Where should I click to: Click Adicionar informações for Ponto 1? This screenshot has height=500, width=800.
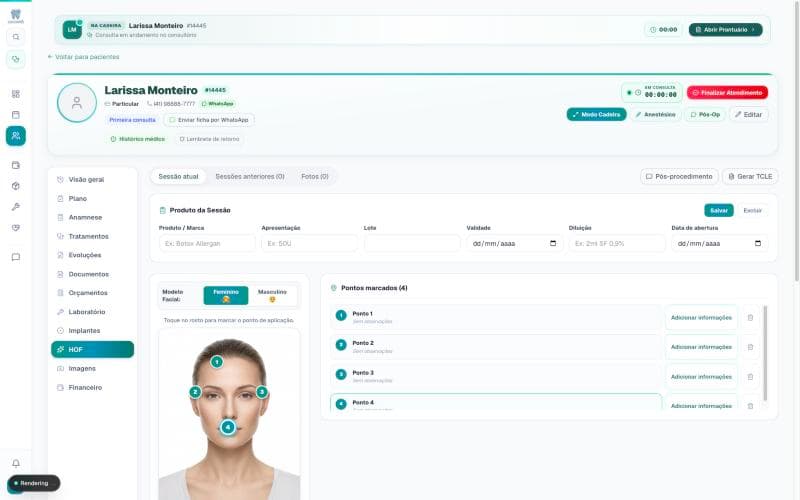701,317
